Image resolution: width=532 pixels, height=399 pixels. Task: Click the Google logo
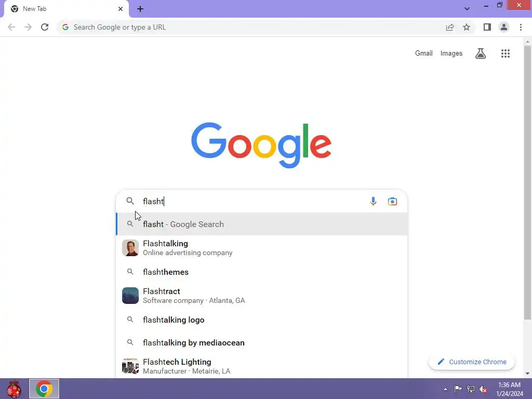(261, 145)
